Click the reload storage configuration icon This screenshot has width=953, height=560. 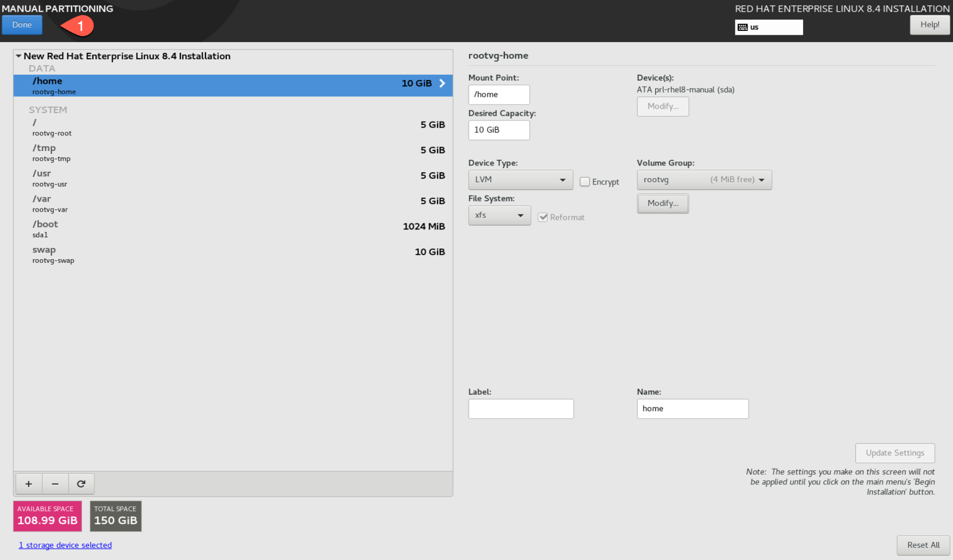pyautogui.click(x=81, y=484)
